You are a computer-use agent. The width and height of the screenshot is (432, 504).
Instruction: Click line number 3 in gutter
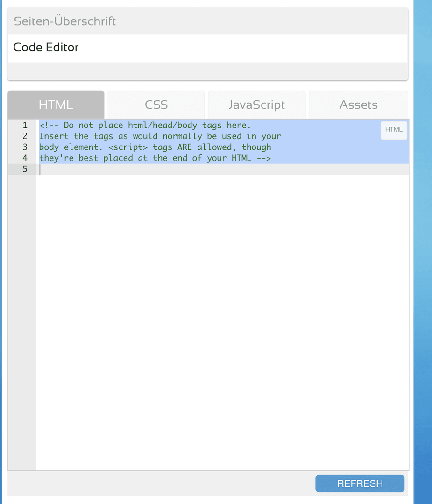(25, 147)
